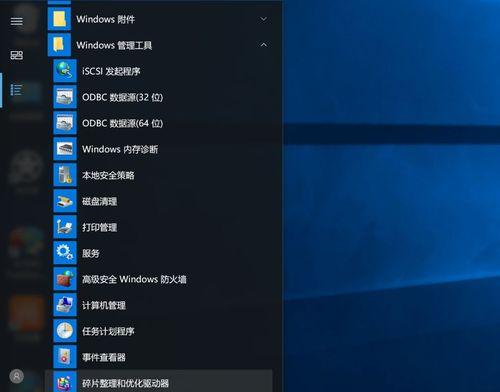This screenshot has height=392, width=500.
Task: Launch 任务计划程序
Action: [108, 331]
